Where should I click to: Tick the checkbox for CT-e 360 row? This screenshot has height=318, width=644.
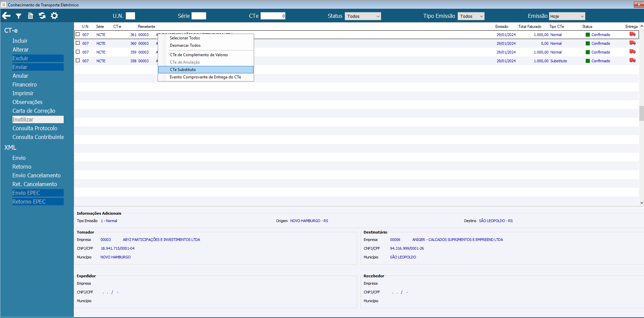tap(78, 43)
